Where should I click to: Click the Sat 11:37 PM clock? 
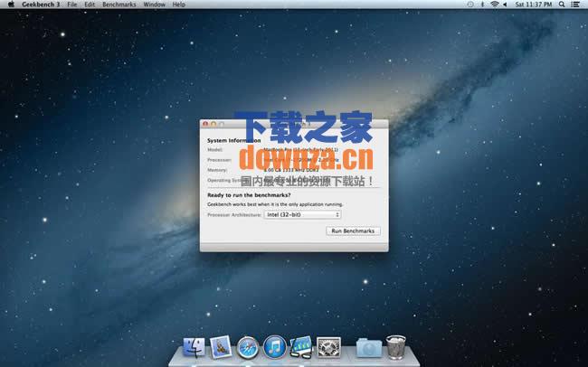click(533, 5)
